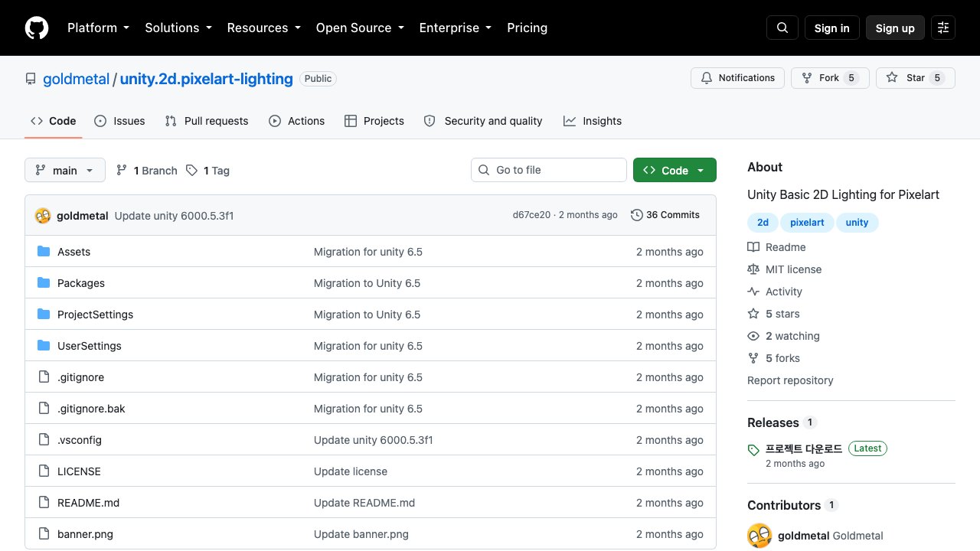The width and height of the screenshot is (980, 551).
Task: Open the Pull requests tab
Action: click(207, 121)
